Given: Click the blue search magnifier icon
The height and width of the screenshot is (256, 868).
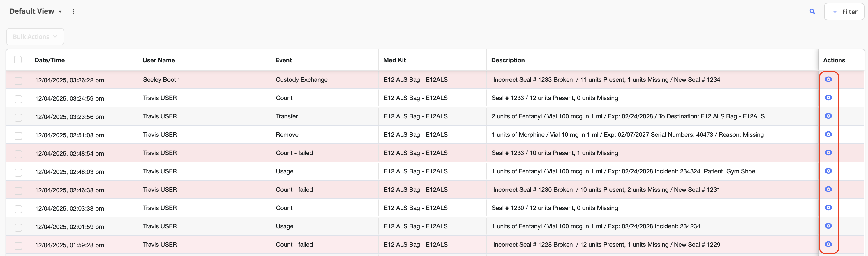Looking at the screenshot, I should click(x=812, y=12).
